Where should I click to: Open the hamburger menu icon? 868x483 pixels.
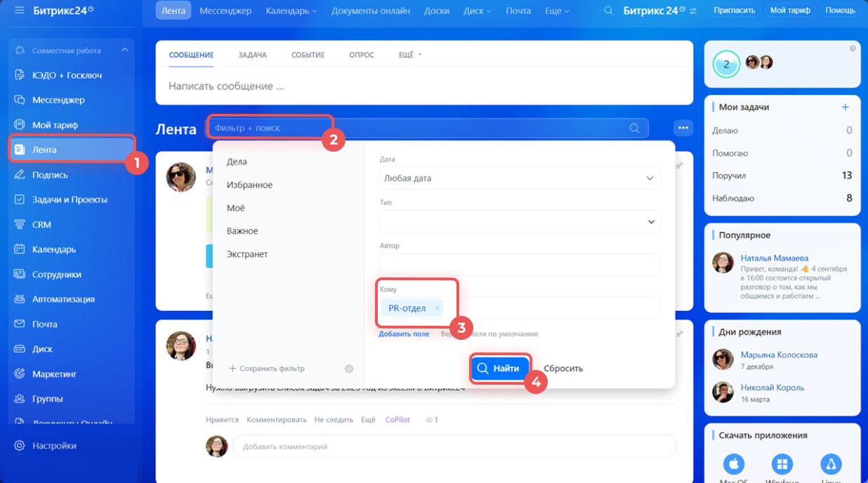click(x=19, y=11)
